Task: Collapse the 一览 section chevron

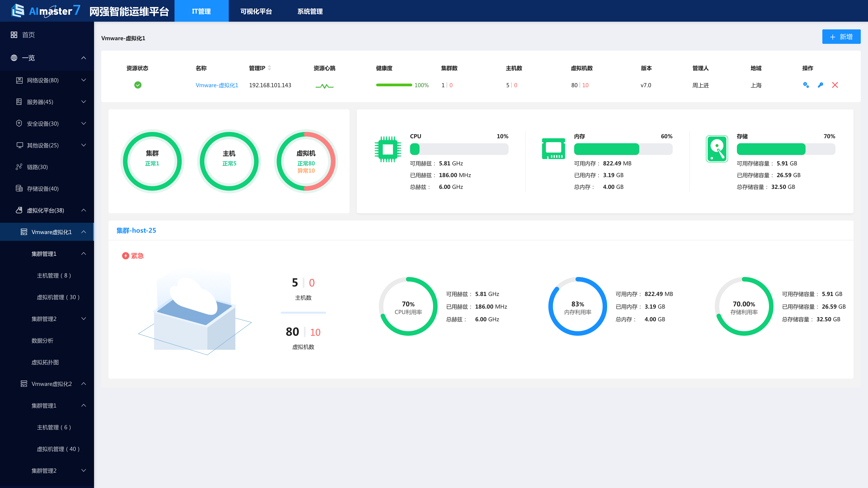Action: 84,58
